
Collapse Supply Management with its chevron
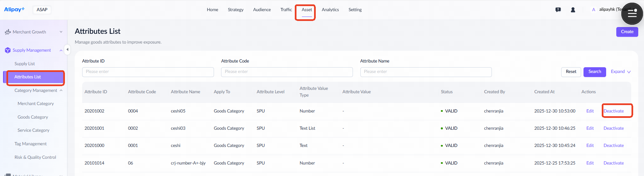(x=61, y=50)
